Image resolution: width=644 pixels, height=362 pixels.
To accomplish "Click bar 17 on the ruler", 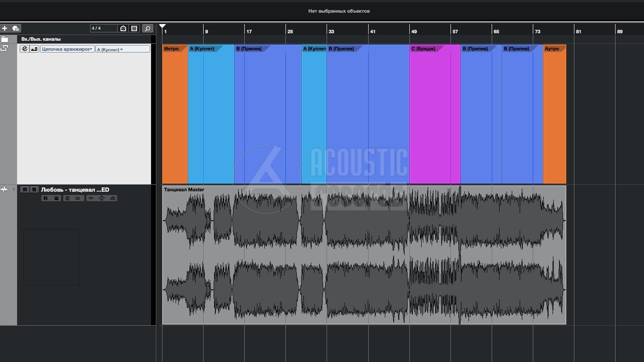I will tap(249, 32).
